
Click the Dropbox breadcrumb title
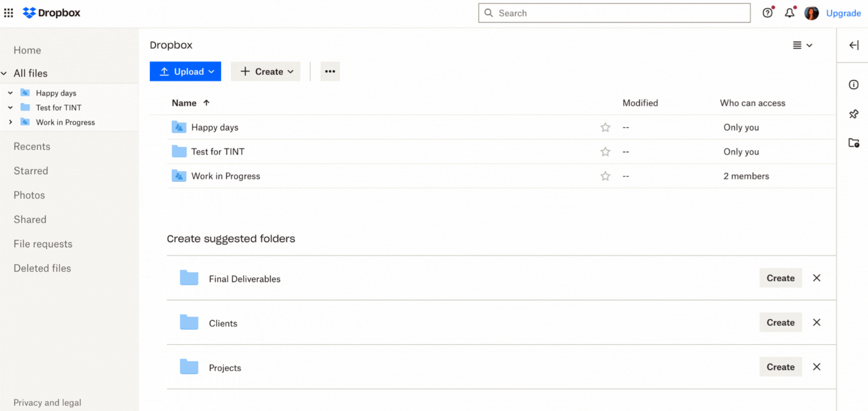point(171,45)
